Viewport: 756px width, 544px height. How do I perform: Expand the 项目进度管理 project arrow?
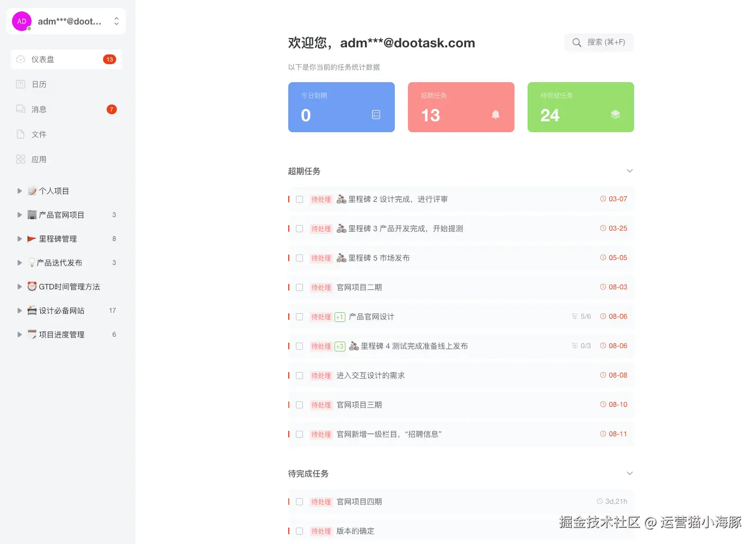point(20,335)
